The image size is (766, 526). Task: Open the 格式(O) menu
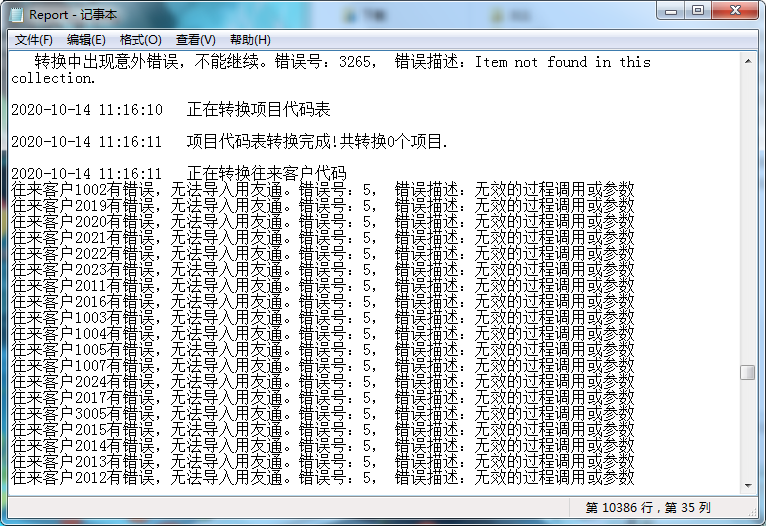(x=140, y=40)
